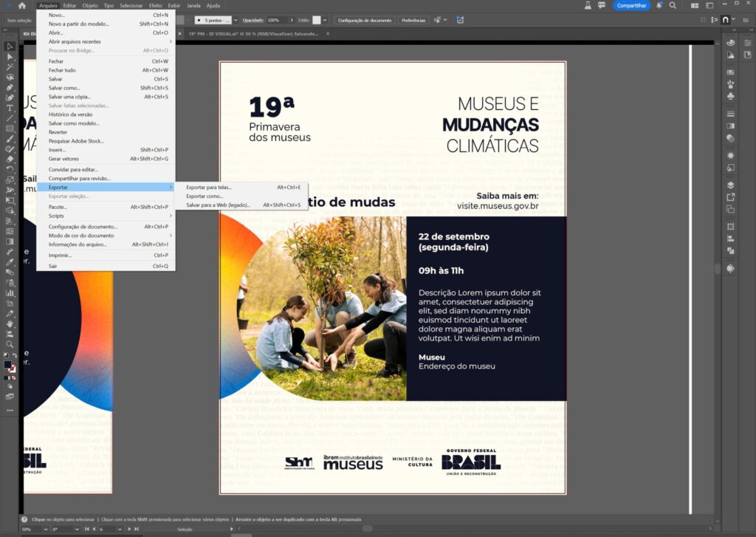756x537 pixels.
Task: Click the Home icon in the top bar
Action: pos(22,5)
